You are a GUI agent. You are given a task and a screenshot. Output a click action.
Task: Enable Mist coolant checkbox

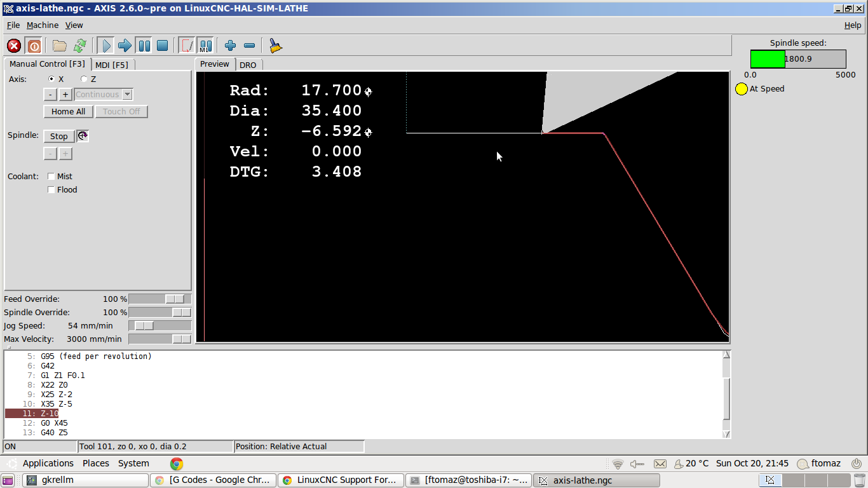click(51, 177)
